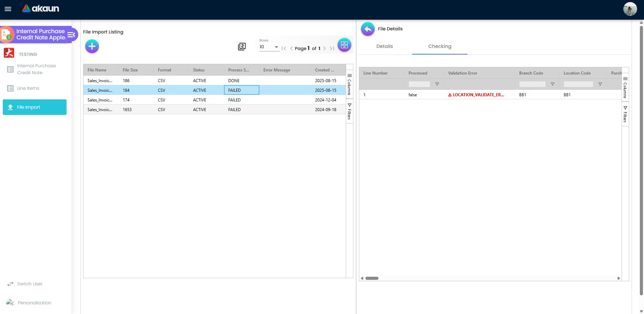Expand Filters panel in File Details grid
Image resolution: width=644 pixels, height=314 pixels.
pyautogui.click(x=625, y=114)
